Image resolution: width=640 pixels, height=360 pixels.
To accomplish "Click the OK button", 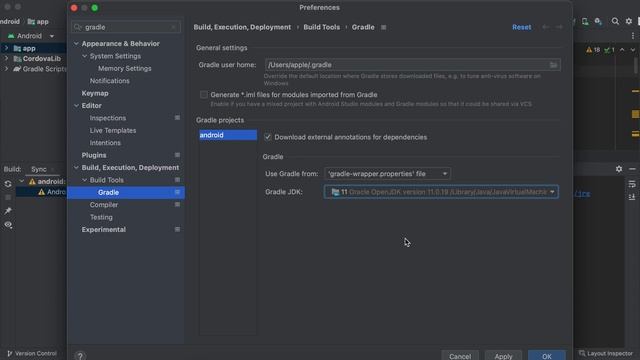I will tap(547, 356).
